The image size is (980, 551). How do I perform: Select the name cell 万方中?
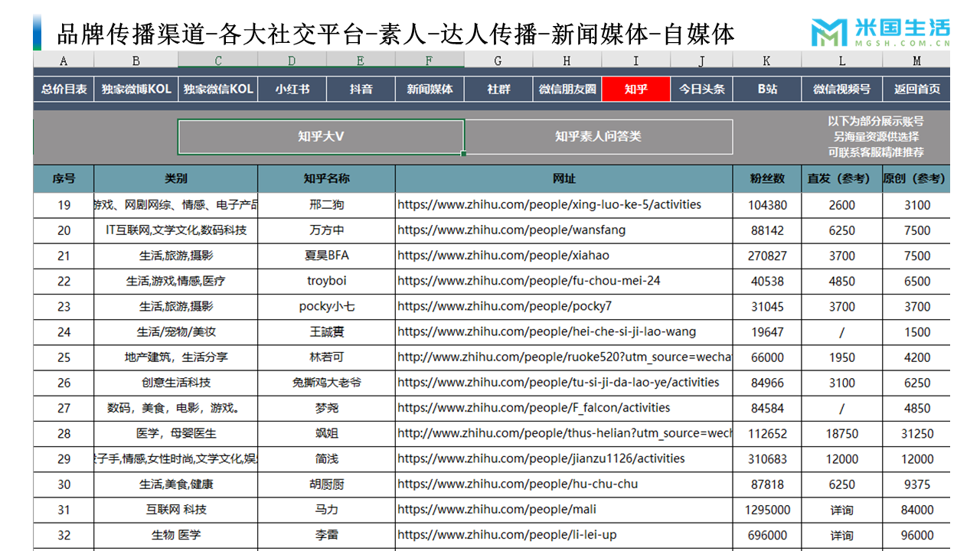(327, 230)
